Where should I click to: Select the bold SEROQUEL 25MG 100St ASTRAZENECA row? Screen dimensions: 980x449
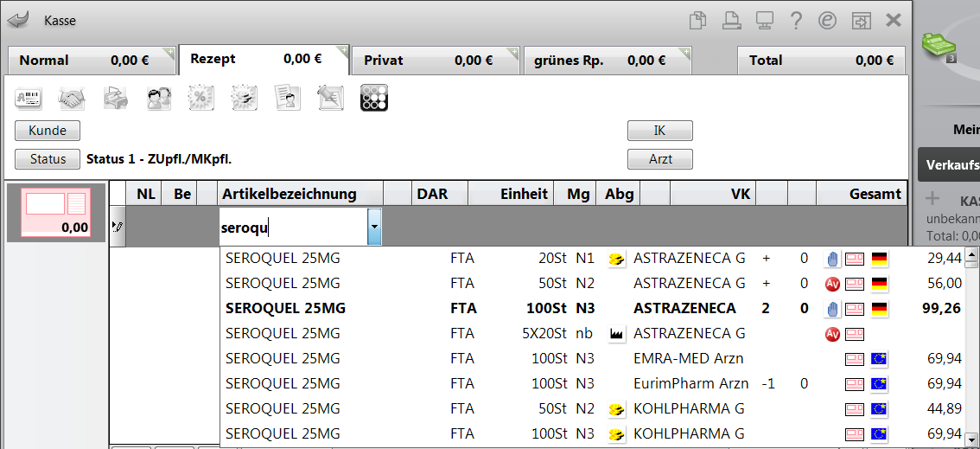[594, 308]
